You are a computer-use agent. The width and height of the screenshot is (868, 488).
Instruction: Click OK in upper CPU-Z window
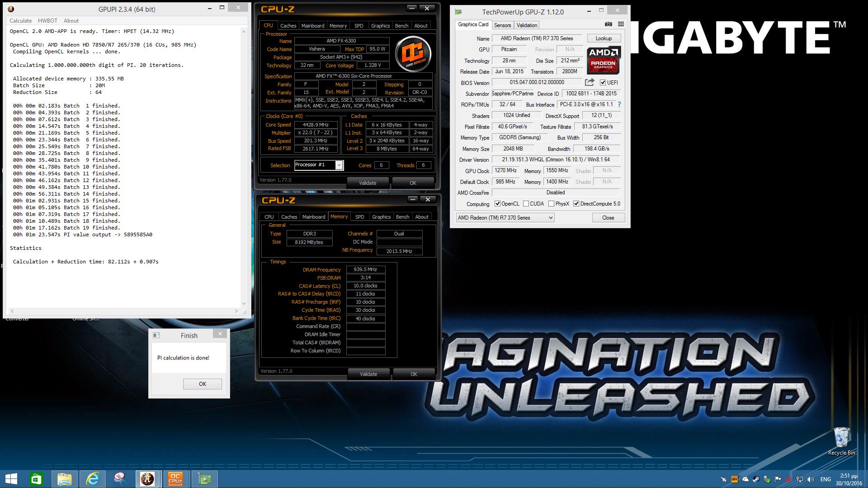pos(413,183)
